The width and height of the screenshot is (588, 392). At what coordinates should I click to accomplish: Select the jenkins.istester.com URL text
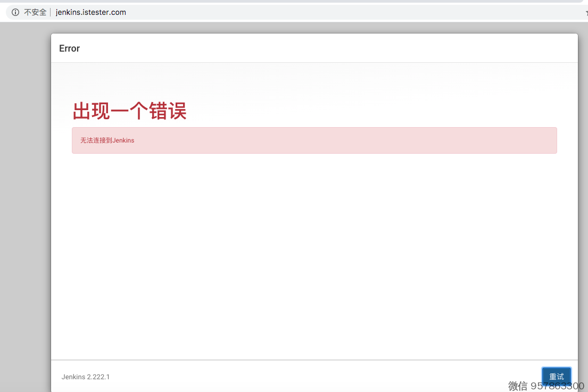[x=91, y=12]
